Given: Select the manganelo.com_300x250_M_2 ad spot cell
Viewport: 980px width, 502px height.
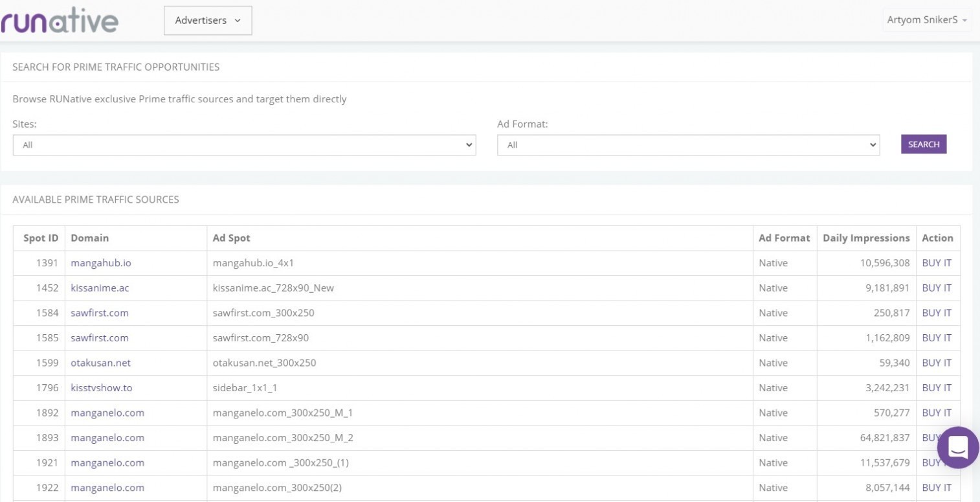Looking at the screenshot, I should click(x=480, y=438).
